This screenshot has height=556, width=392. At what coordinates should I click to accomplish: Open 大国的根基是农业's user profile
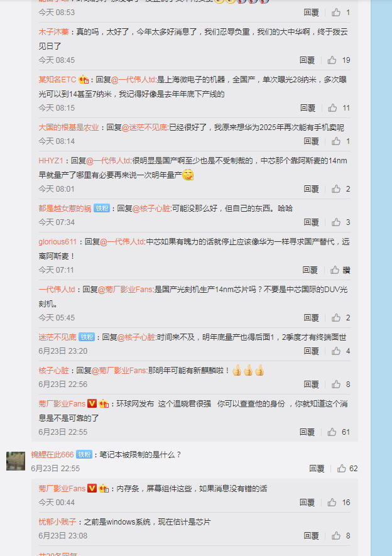[68, 128]
